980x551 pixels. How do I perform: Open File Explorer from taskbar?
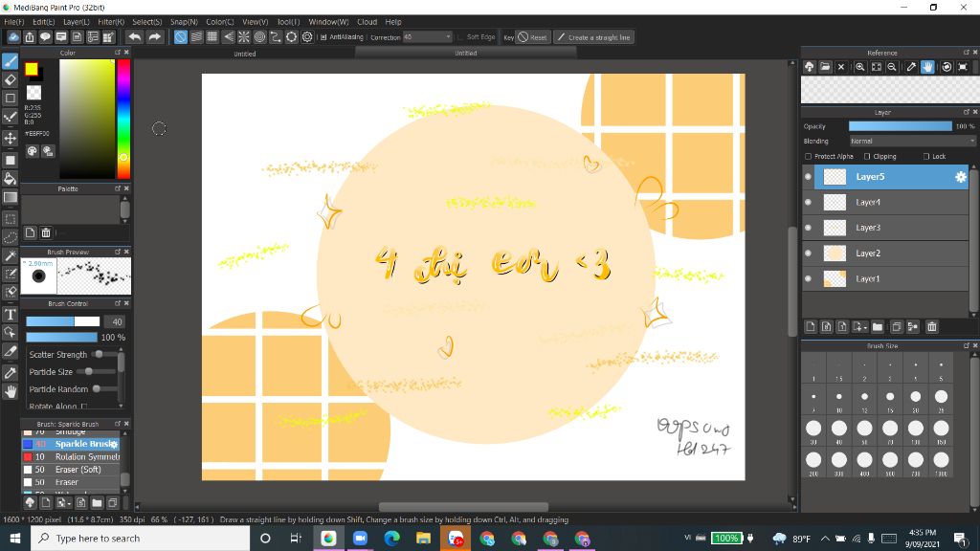pos(423,538)
